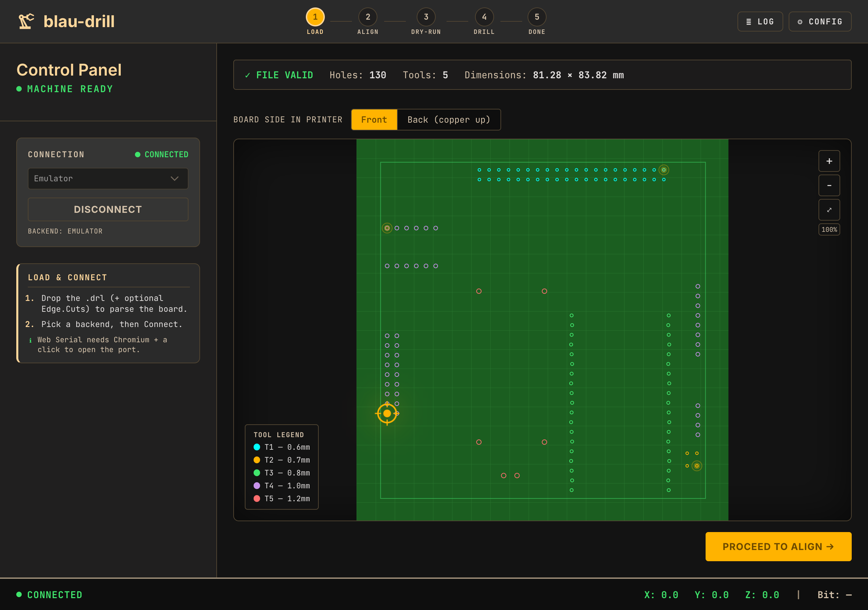The height and width of the screenshot is (610, 868).
Task: Click the T3 – 0.8mm green legend swatch
Action: pyautogui.click(x=257, y=473)
